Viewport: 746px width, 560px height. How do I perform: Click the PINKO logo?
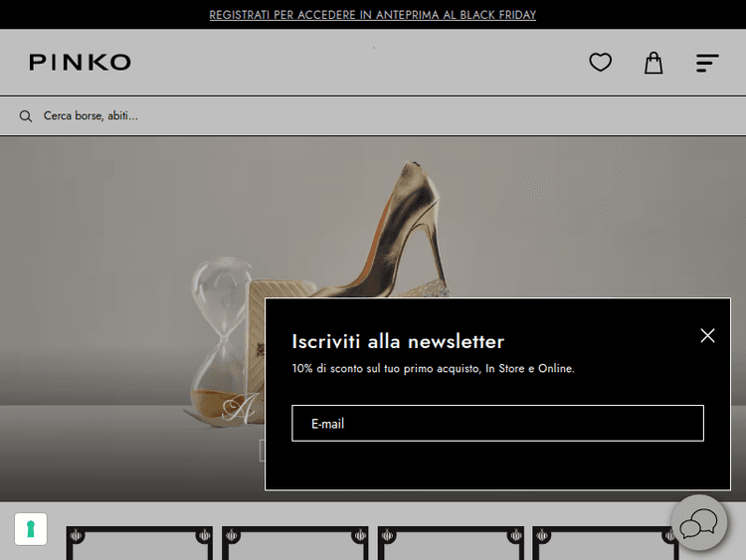click(80, 63)
